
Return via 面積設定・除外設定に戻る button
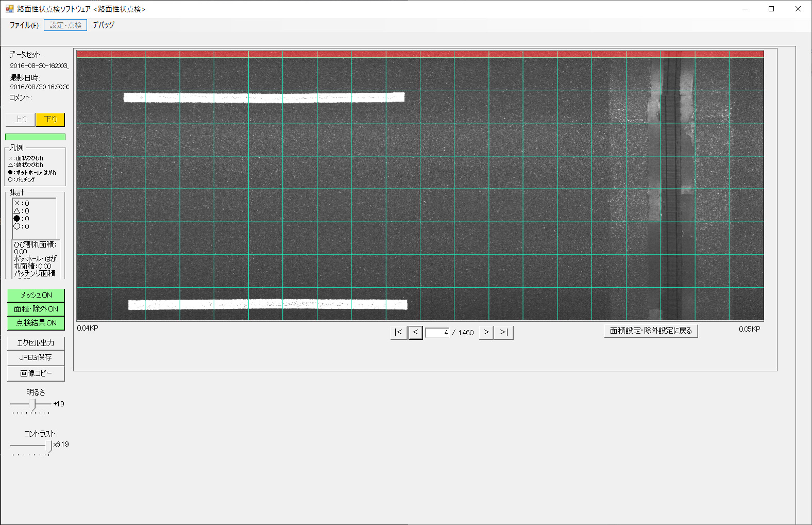(x=651, y=331)
